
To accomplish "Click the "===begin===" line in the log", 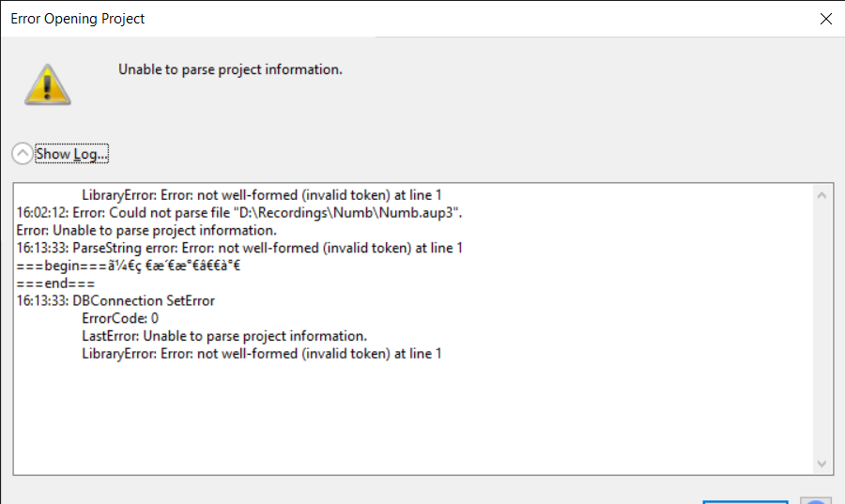I will 129,266.
